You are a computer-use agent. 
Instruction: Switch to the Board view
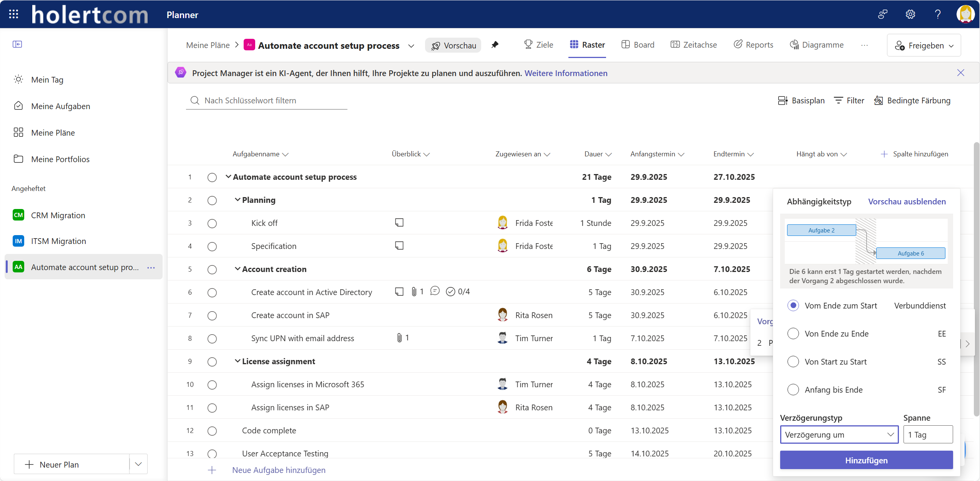tap(638, 45)
